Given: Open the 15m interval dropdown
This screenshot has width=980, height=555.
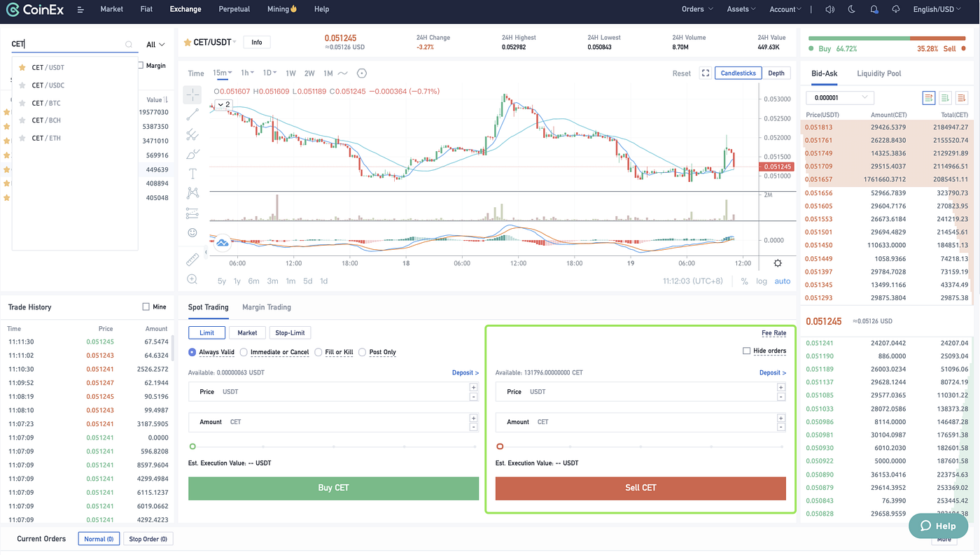Looking at the screenshot, I should pyautogui.click(x=223, y=73).
